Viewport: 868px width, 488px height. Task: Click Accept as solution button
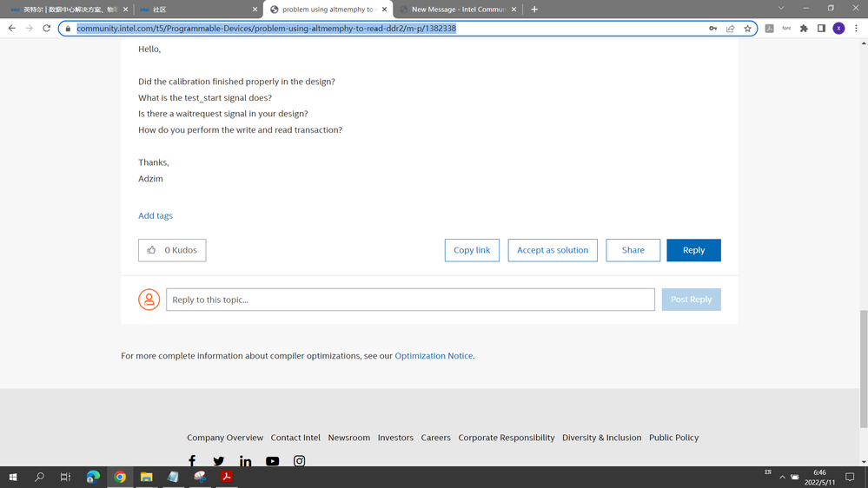[x=553, y=250]
